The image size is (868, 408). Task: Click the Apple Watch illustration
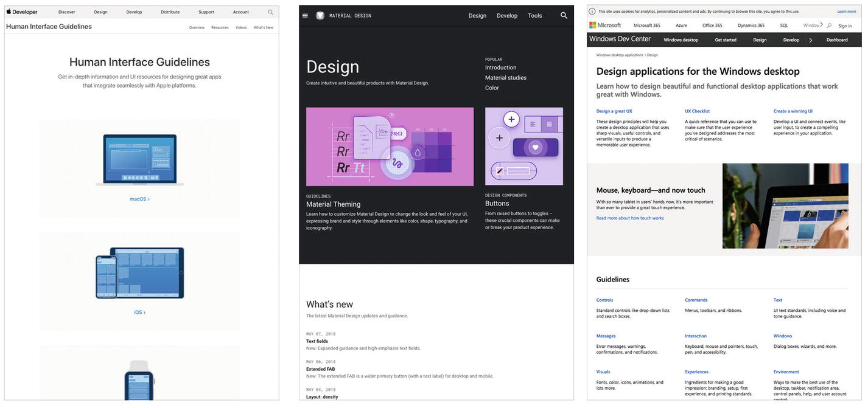(x=139, y=379)
